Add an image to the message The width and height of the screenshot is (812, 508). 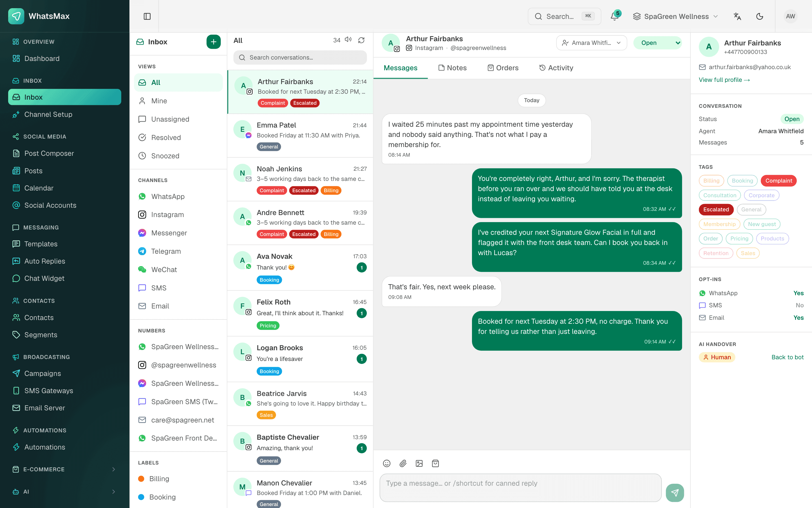419,463
